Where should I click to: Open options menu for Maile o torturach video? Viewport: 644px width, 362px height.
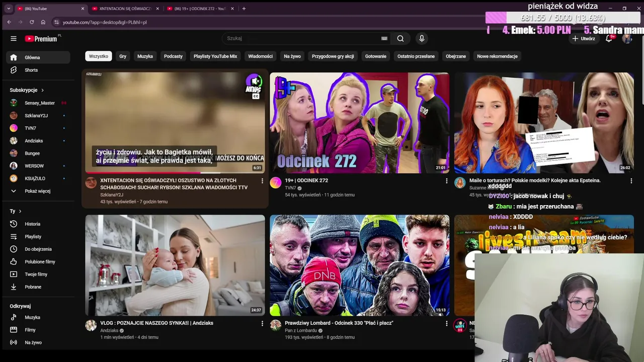coord(631,180)
